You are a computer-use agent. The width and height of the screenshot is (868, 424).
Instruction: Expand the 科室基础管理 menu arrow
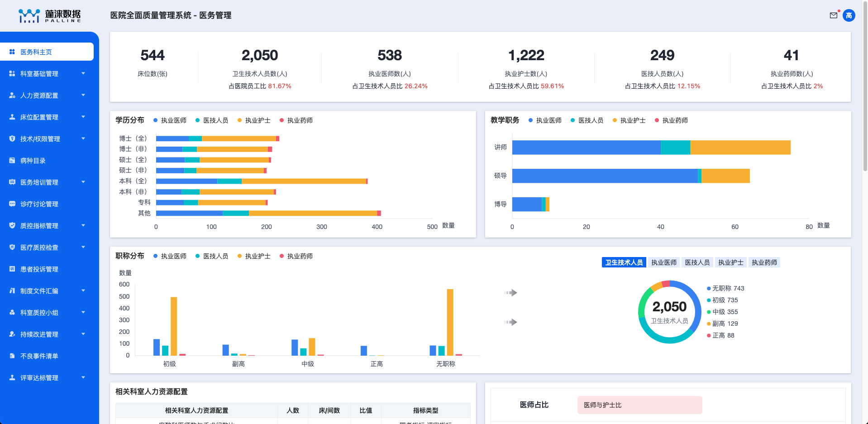pos(83,73)
